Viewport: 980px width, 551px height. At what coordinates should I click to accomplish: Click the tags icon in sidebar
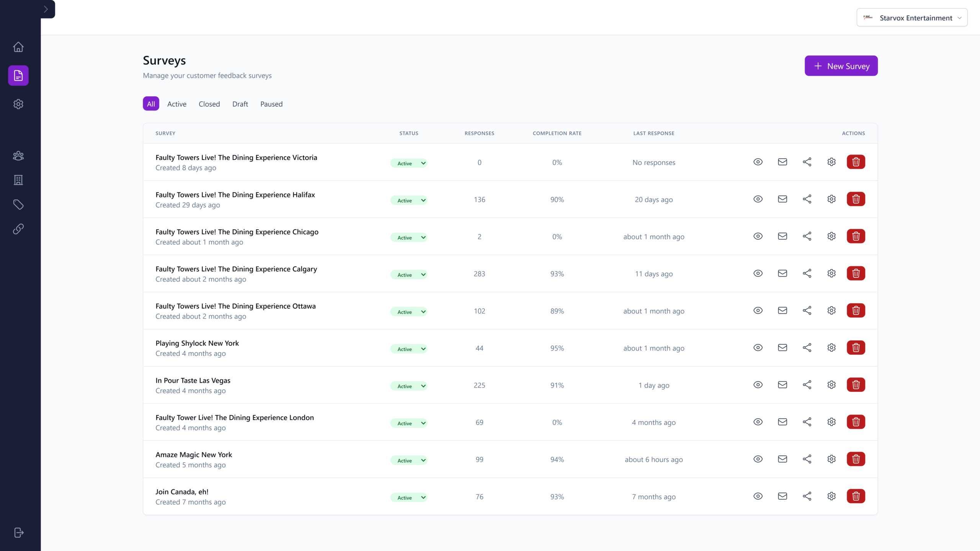click(18, 205)
